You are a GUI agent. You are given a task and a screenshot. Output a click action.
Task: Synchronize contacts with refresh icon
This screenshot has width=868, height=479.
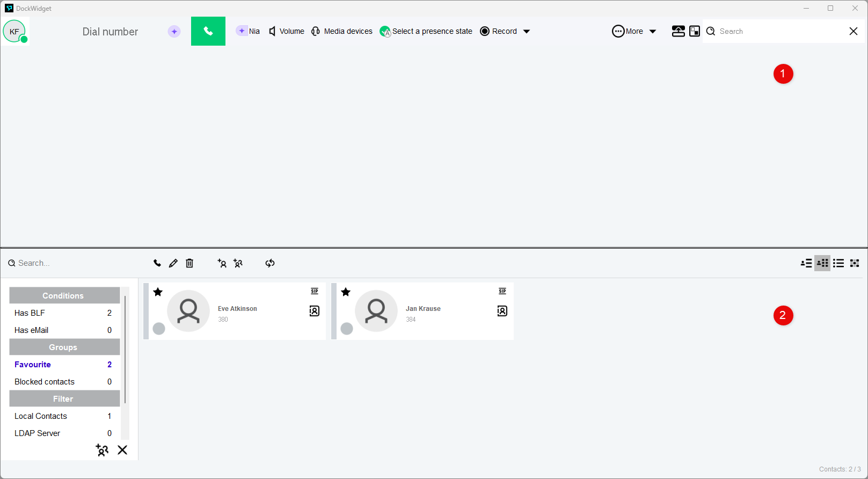(270, 263)
